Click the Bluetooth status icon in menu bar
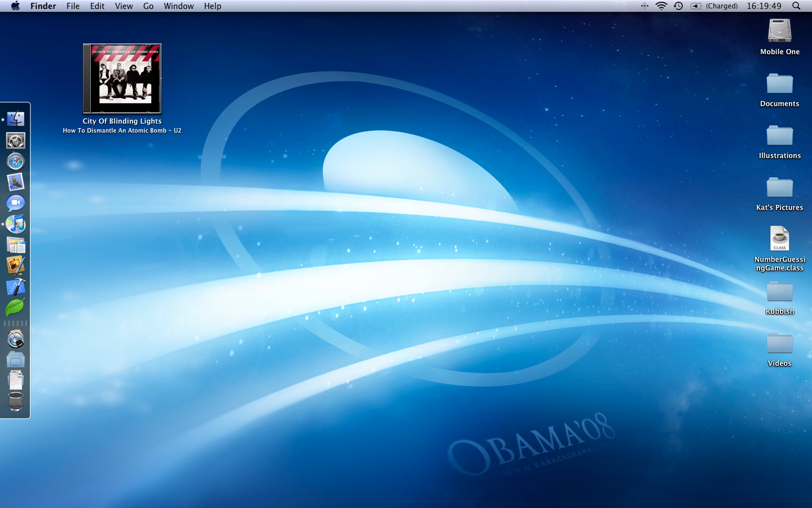The height and width of the screenshot is (508, 812). (645, 6)
